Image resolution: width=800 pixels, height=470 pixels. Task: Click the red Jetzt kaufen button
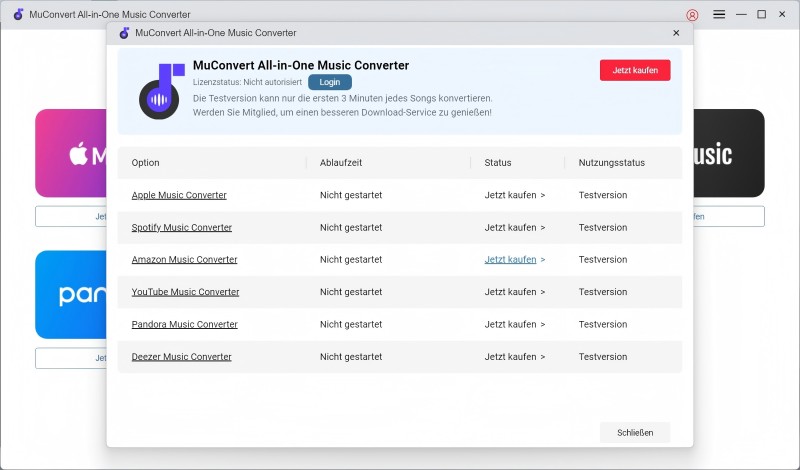[635, 70]
